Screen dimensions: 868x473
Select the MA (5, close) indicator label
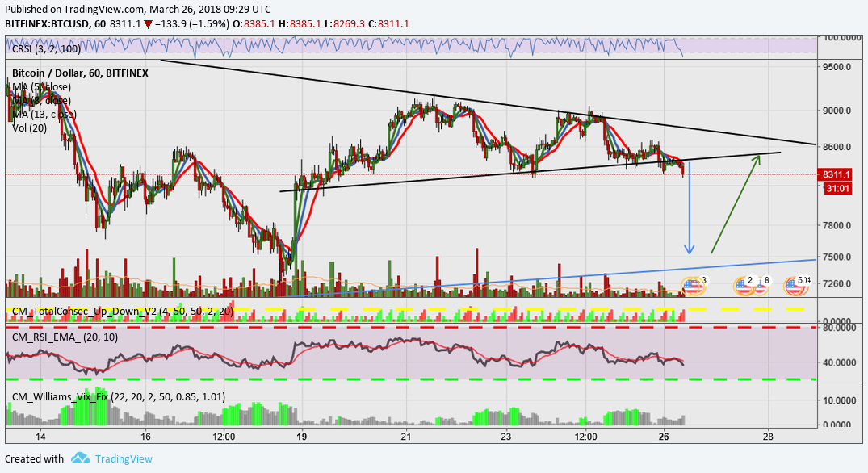41,87
